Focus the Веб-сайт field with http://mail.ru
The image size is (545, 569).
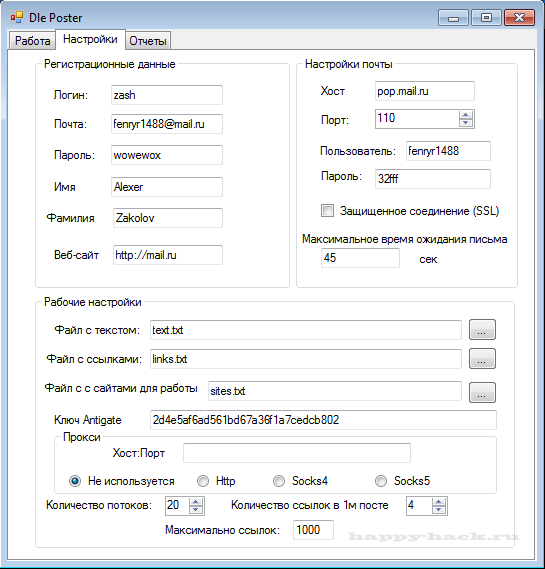168,255
